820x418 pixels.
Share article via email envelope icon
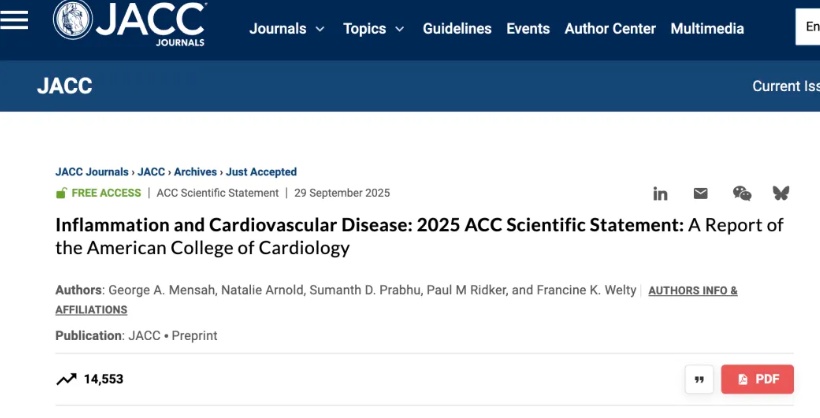click(x=700, y=194)
